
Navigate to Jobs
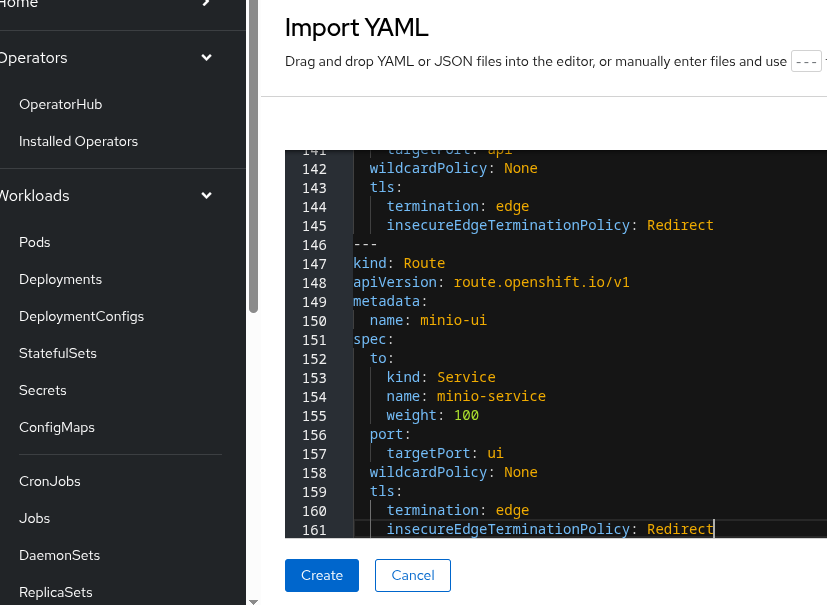pyautogui.click(x=34, y=518)
